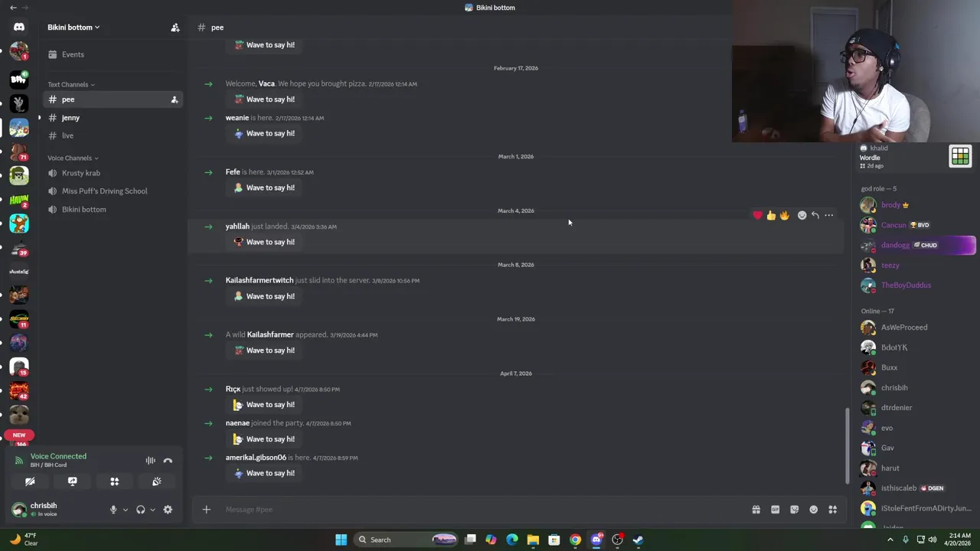This screenshot has width=980, height=551.
Task: Open Bikini bottom server dropdown menu
Action: click(73, 28)
